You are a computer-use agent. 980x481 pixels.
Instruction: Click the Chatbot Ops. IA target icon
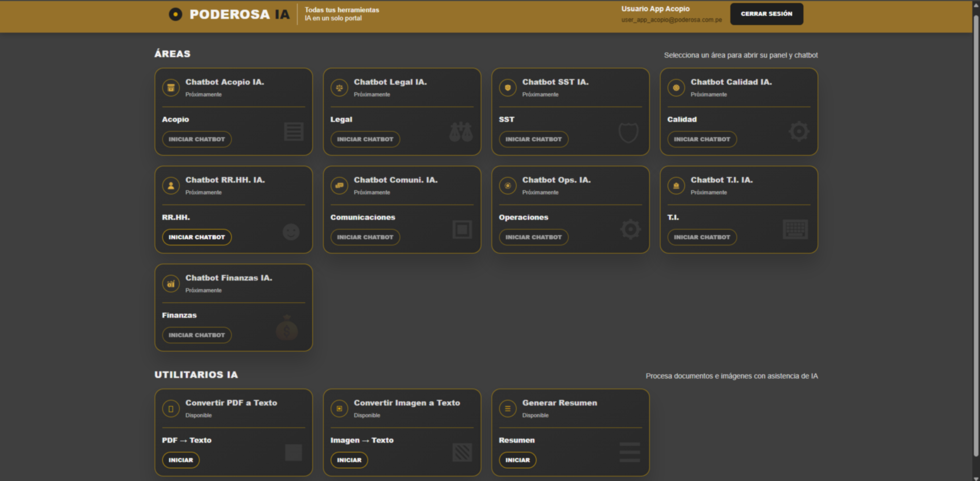click(508, 186)
